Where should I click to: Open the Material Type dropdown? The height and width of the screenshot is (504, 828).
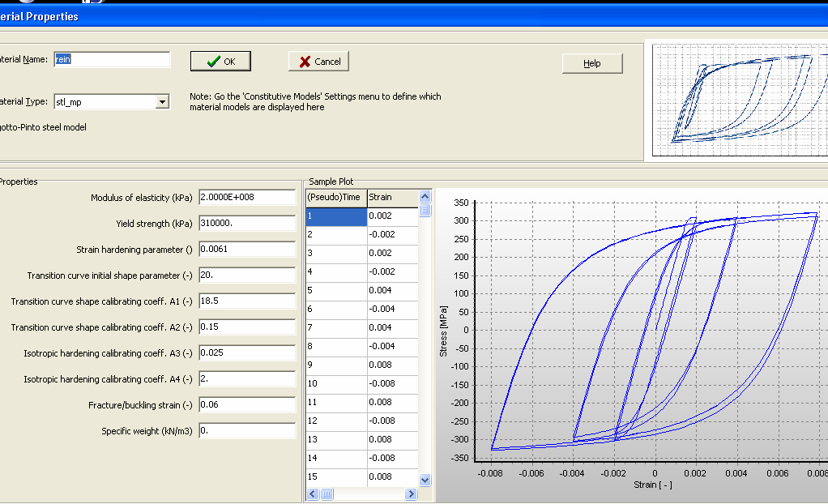click(x=162, y=101)
